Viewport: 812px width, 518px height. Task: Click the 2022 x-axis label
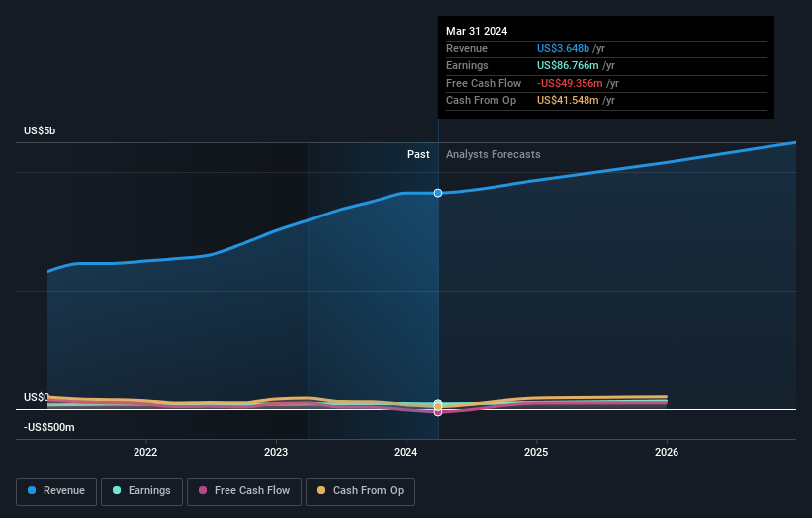145,452
